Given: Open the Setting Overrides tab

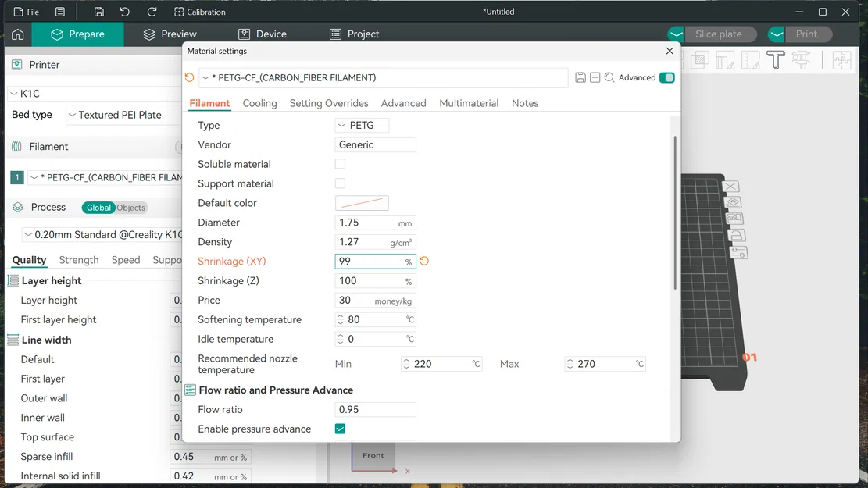Looking at the screenshot, I should (x=329, y=104).
